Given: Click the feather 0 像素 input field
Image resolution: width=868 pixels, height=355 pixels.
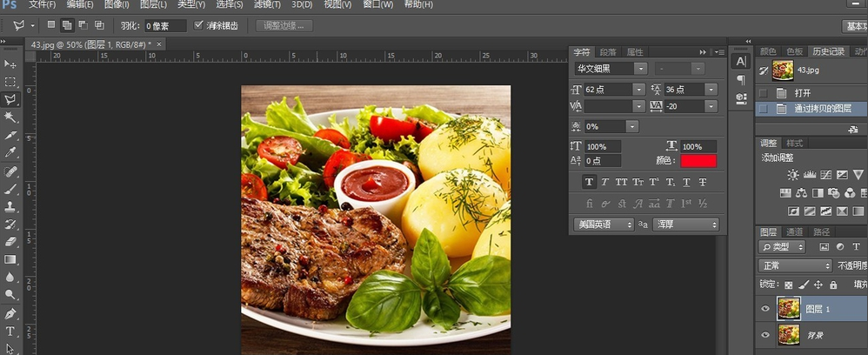Looking at the screenshot, I should point(165,25).
